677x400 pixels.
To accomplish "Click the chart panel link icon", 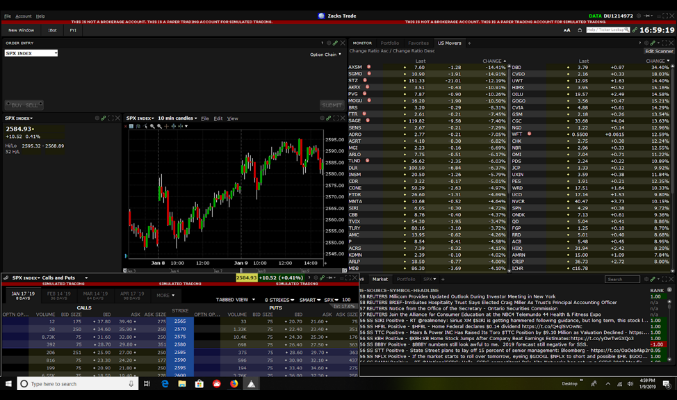I will click(329, 118).
